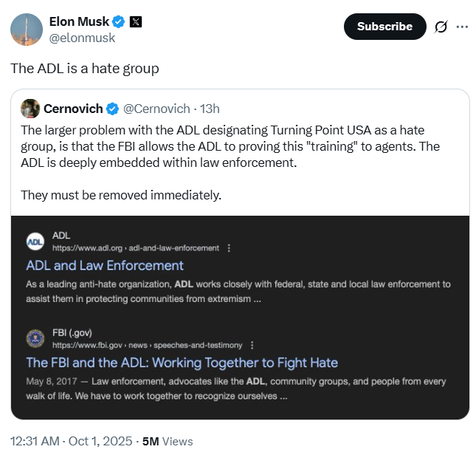Click the 5M Views count

tap(168, 441)
